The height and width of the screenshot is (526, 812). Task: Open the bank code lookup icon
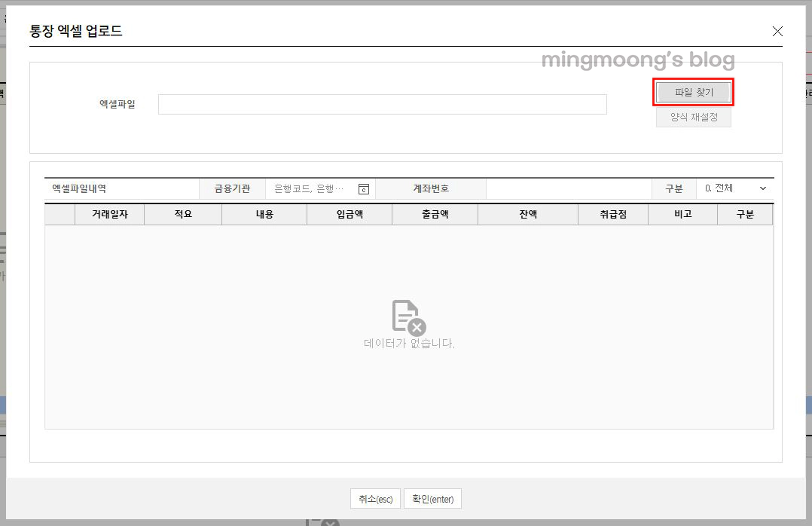[363, 188]
